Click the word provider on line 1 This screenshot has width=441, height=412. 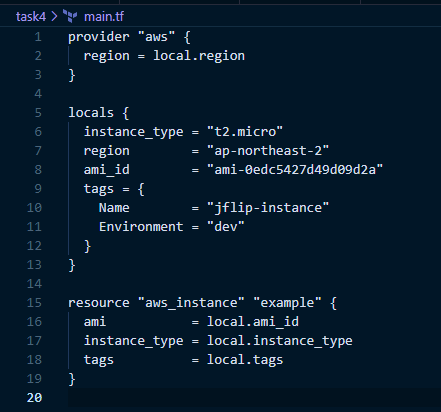99,37
